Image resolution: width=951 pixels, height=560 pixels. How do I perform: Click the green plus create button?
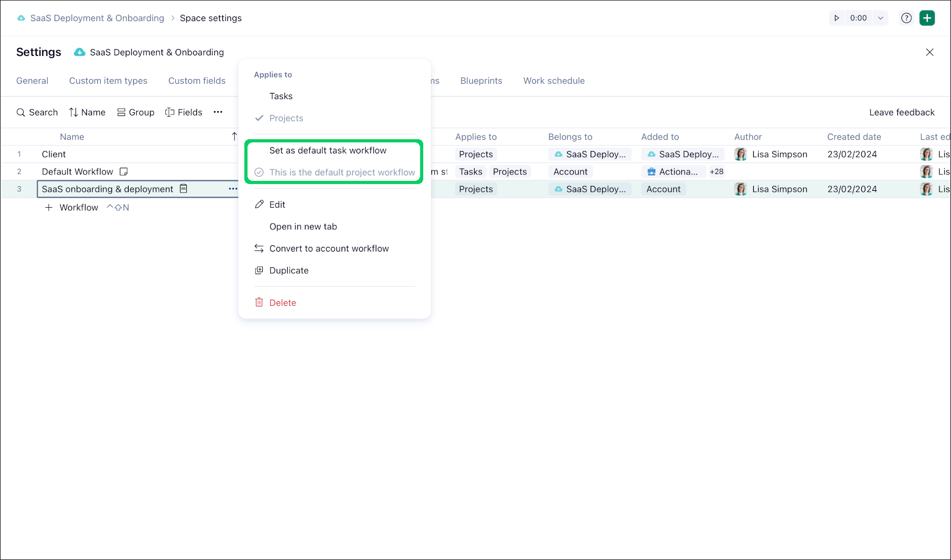(927, 18)
